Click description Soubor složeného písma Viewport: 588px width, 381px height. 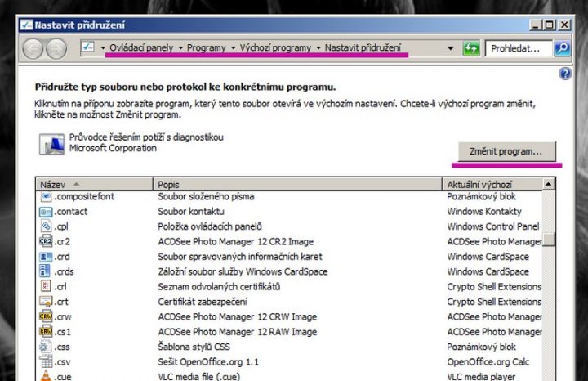(x=206, y=196)
